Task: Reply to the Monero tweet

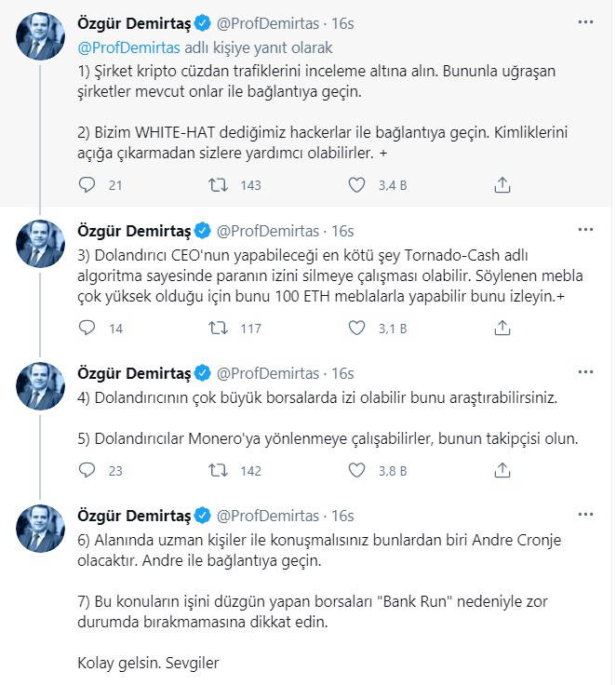Action: (87, 471)
